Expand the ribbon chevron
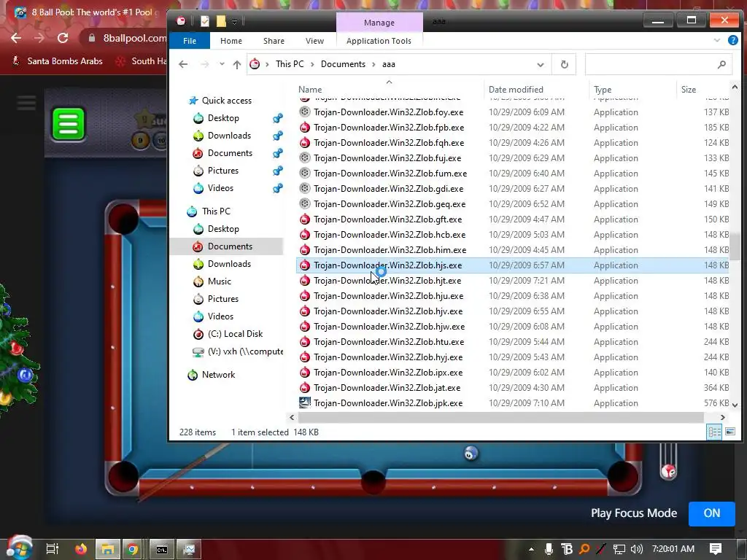 716,41
